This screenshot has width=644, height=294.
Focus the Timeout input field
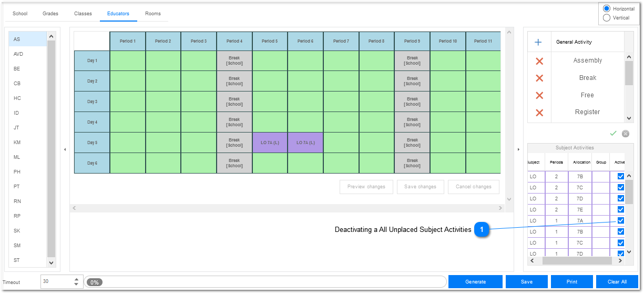click(57, 282)
